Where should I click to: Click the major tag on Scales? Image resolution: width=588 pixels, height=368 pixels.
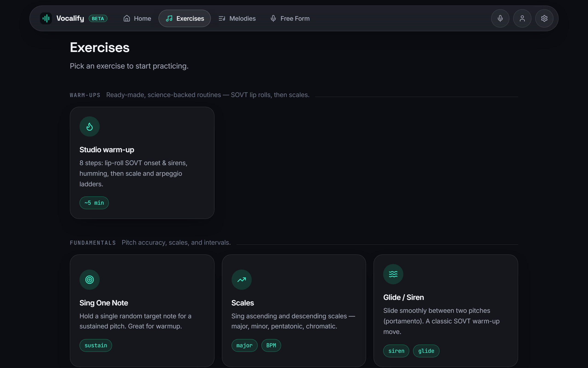tap(244, 345)
